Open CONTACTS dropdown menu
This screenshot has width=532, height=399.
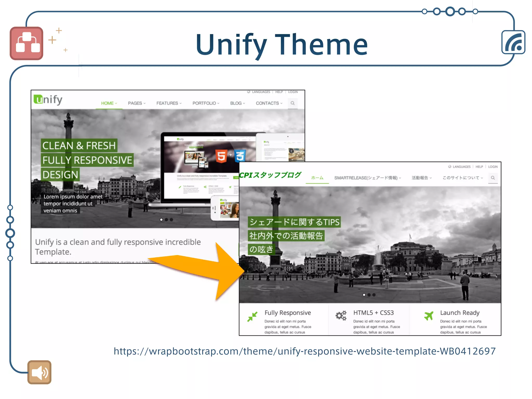click(x=269, y=103)
